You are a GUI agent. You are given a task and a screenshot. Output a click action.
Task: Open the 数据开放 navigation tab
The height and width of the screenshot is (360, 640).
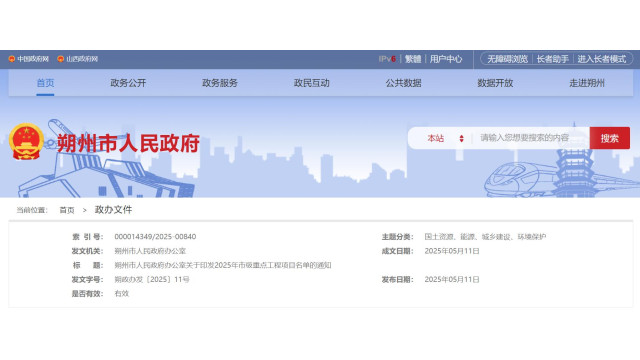(x=495, y=83)
